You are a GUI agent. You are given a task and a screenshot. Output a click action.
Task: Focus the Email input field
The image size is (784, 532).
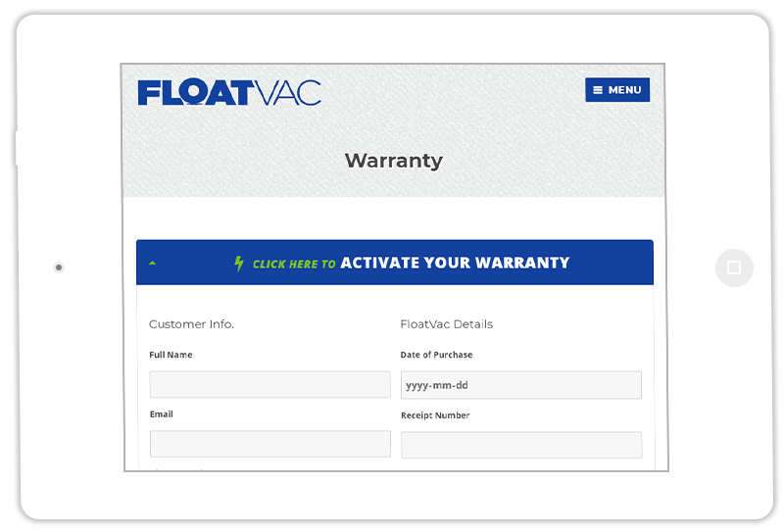[x=270, y=444]
